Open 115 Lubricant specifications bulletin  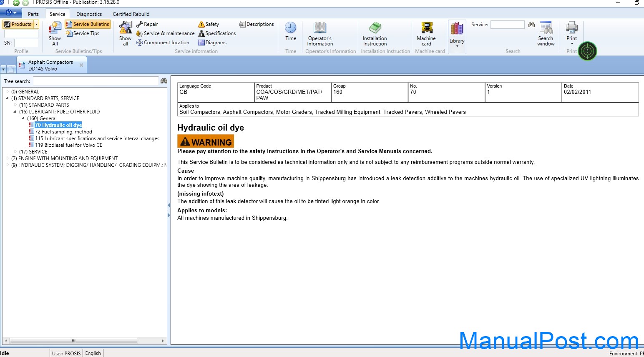click(x=97, y=138)
